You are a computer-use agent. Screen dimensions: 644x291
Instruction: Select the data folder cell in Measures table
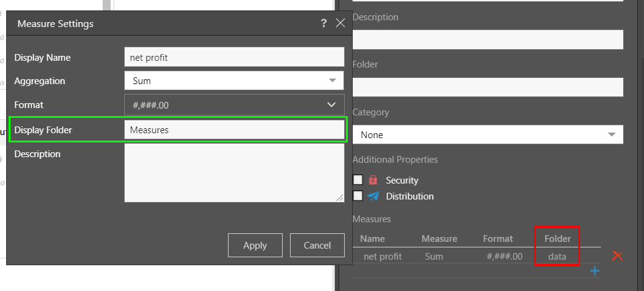[x=557, y=256]
